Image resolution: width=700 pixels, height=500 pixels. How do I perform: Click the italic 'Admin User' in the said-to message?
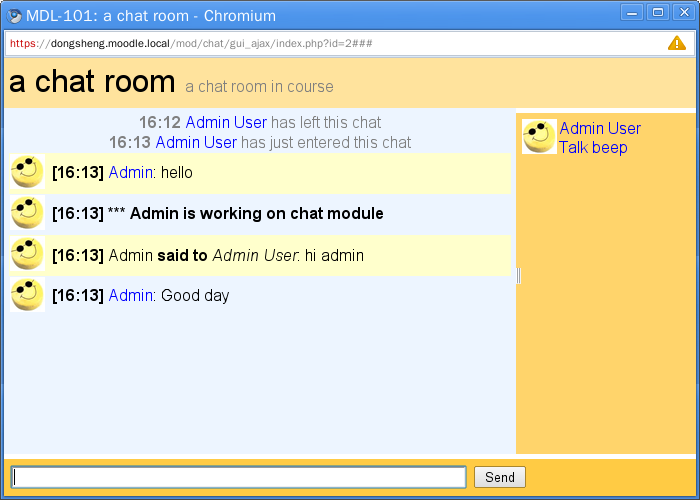[x=255, y=255]
